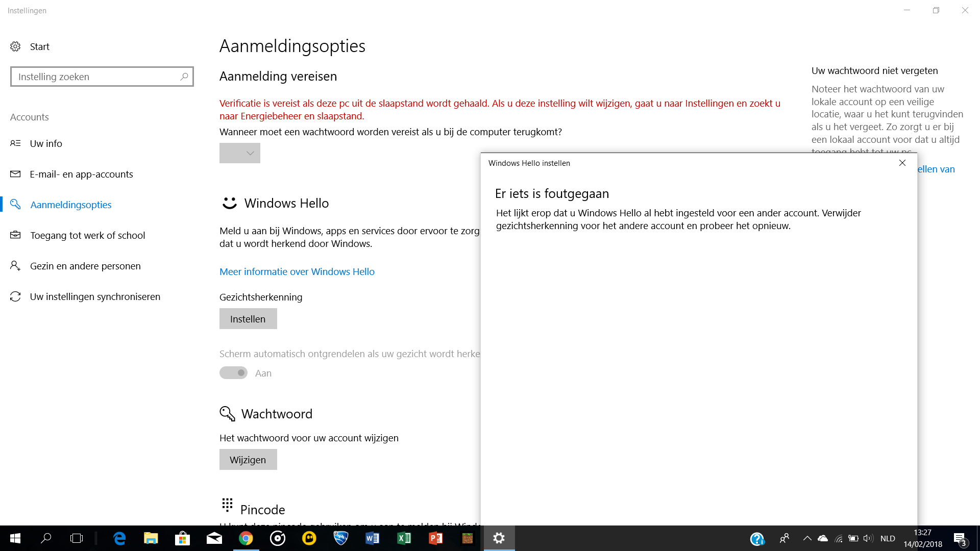980x551 pixels.
Task: Click the OneDrive cloud tray icon
Action: 823,538
